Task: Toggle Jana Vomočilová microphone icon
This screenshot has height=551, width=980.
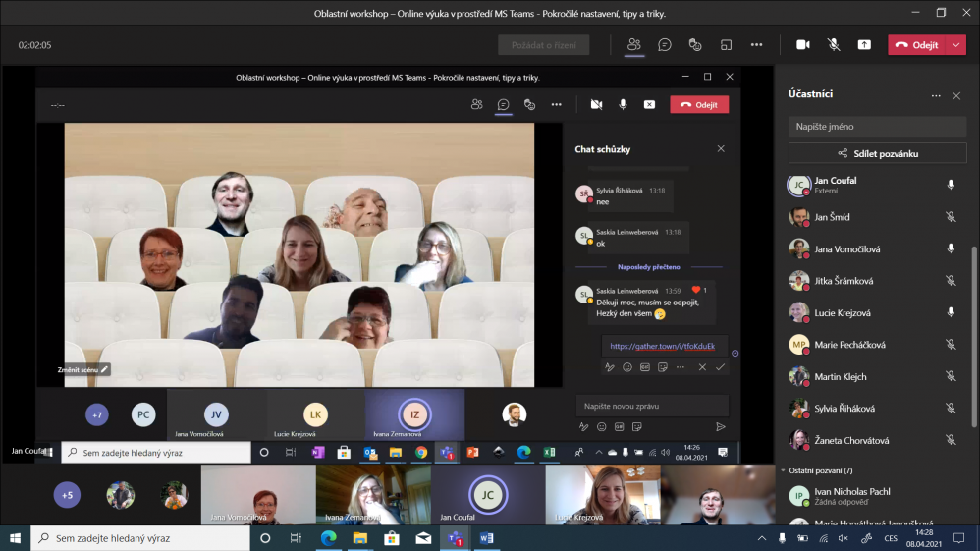Action: coord(951,248)
